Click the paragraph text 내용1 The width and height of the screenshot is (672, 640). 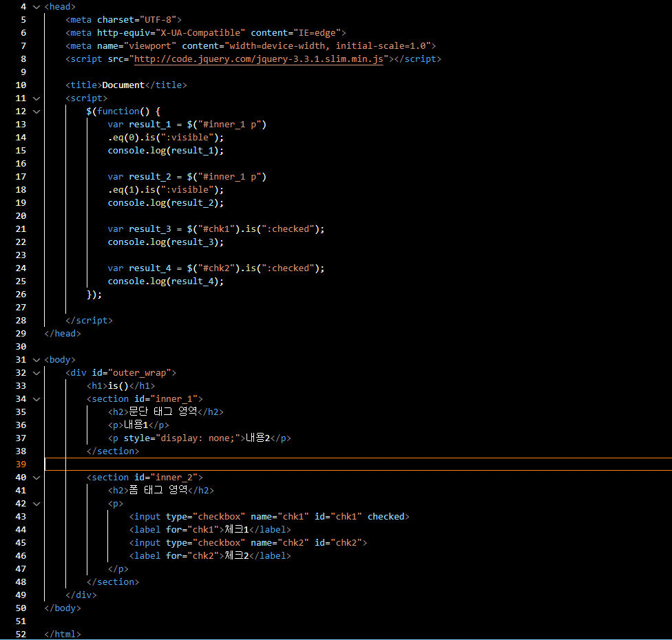point(136,425)
